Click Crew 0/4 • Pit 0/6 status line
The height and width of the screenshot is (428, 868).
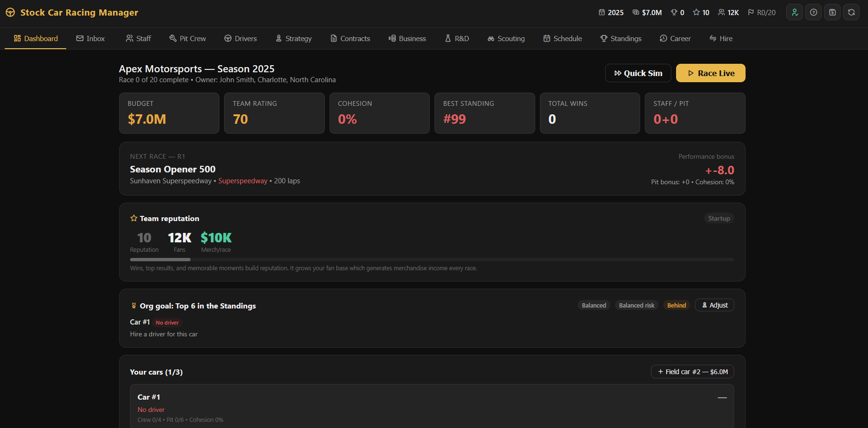tap(180, 419)
